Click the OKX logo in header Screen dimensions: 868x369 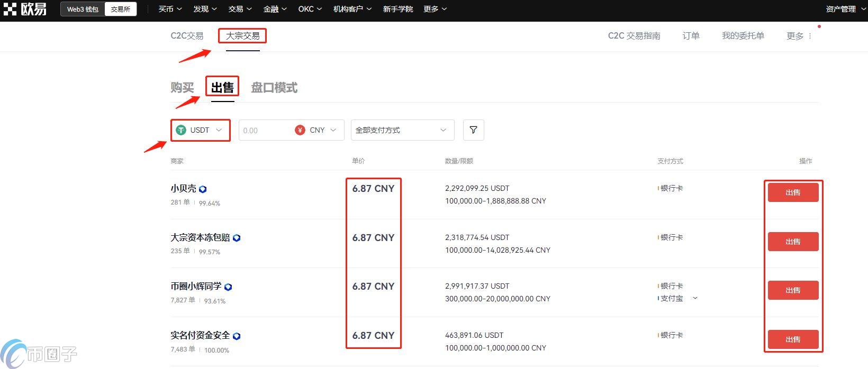25,9
